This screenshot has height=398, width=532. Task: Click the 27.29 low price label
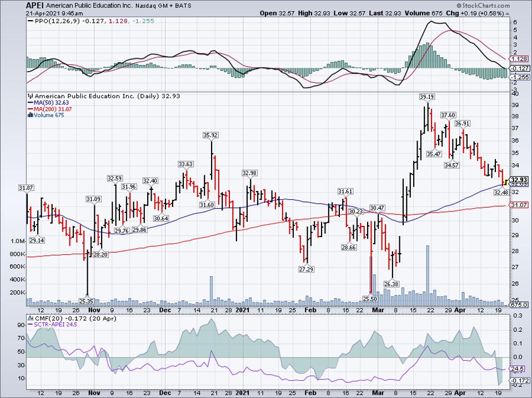[x=306, y=269]
